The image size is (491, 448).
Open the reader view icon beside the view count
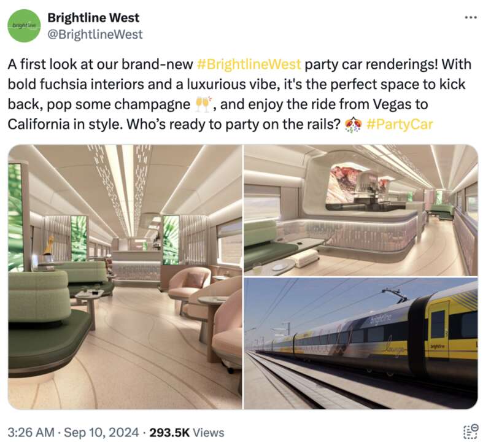tap(470, 432)
